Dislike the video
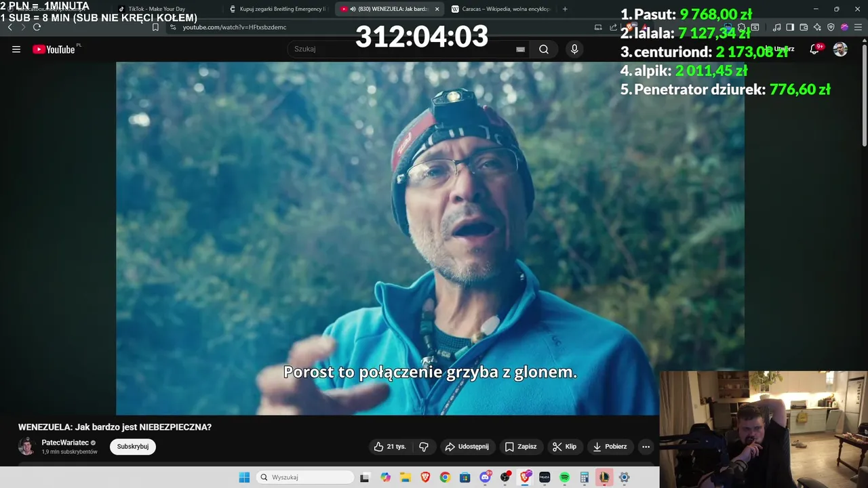The image size is (868, 488). [424, 447]
